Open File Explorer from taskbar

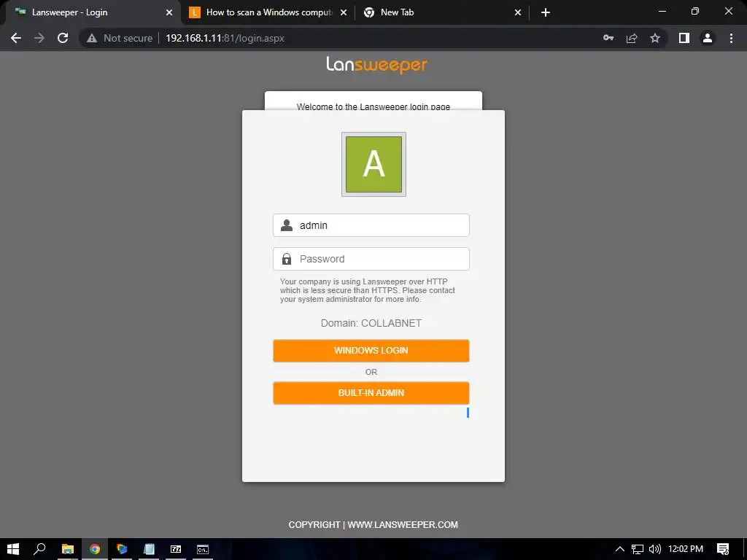tap(68, 549)
